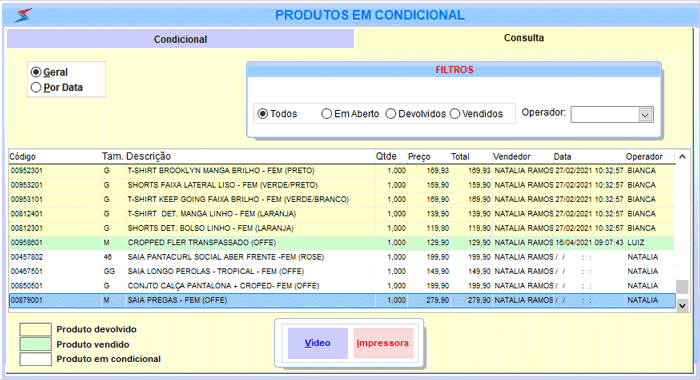Select row SAIA PANTACURL SOCIAL ABER FRENTE
700x380 pixels.
coord(342,257)
